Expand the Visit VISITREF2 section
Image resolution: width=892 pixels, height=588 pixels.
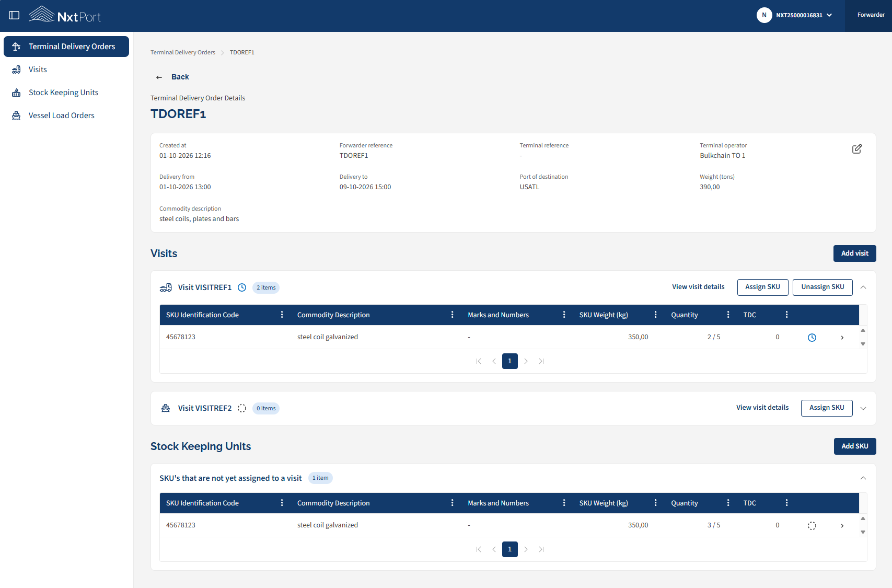pos(863,409)
